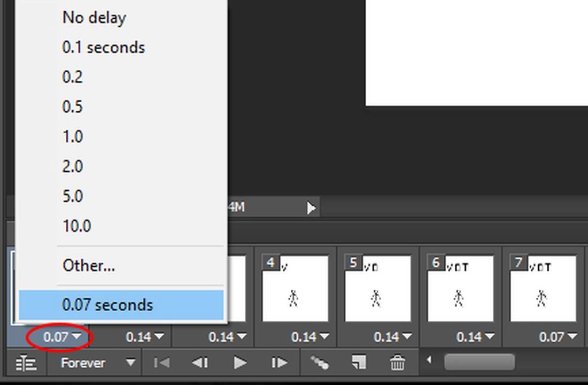
Task: Click the Convert to video timeline icon
Action: pos(25,363)
